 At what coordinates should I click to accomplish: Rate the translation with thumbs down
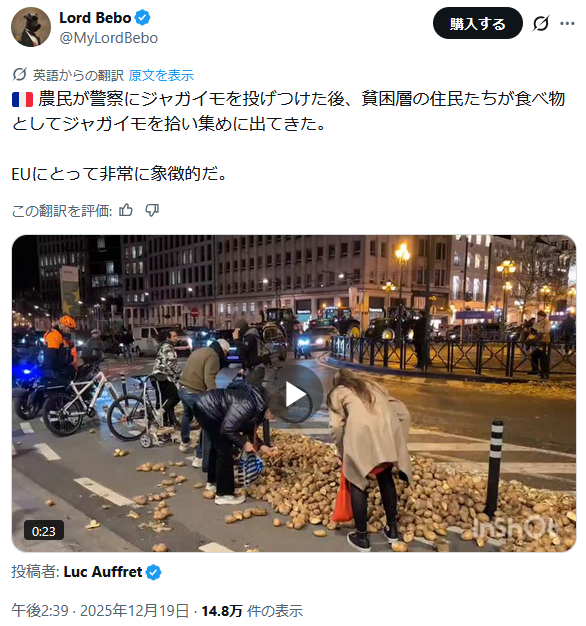(x=152, y=210)
